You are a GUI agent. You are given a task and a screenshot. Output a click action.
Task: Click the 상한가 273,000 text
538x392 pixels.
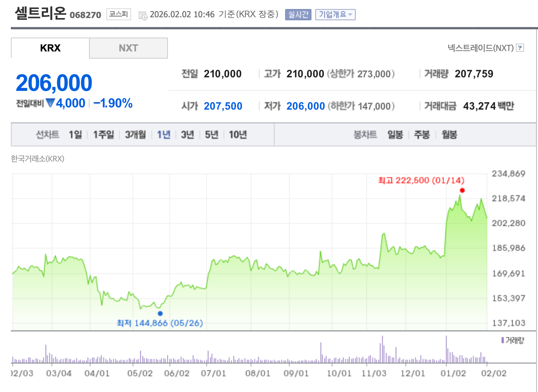point(361,74)
